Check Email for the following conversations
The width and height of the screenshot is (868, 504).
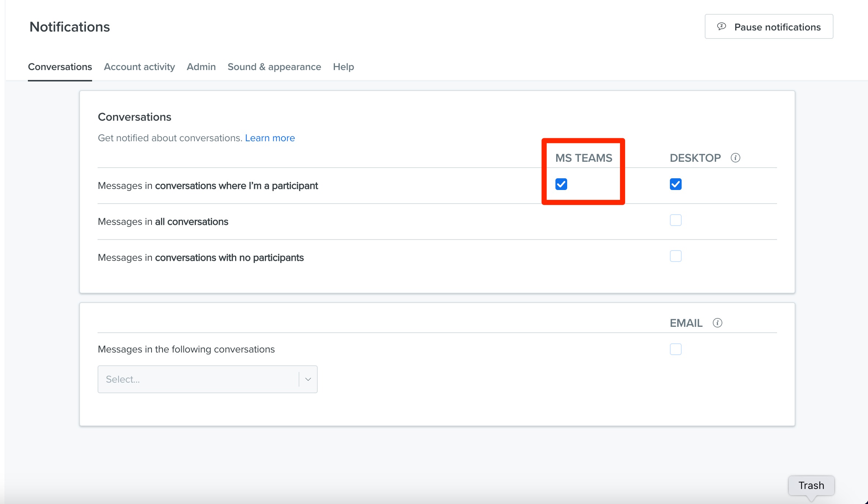click(675, 349)
